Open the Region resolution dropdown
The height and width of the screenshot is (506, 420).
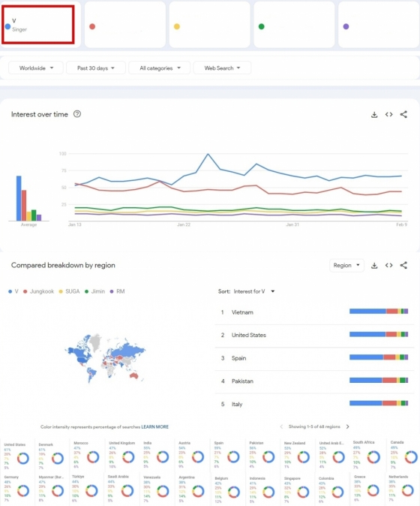tap(346, 265)
